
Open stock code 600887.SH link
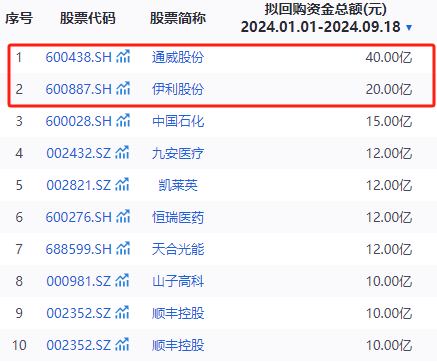tap(79, 89)
